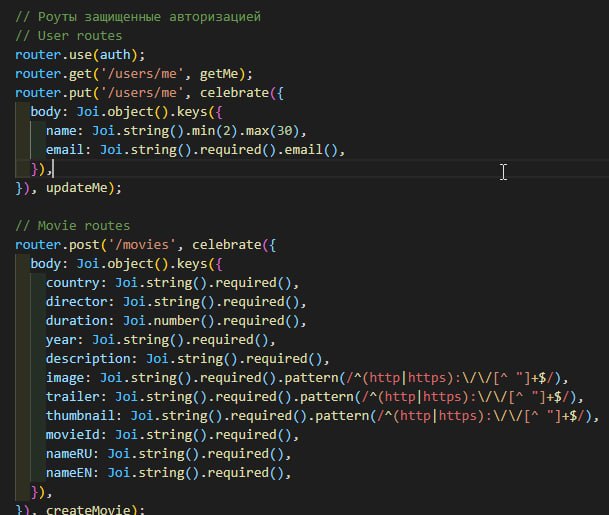609x515 pixels.
Task: Click the year validation line
Action: pyautogui.click(x=161, y=340)
